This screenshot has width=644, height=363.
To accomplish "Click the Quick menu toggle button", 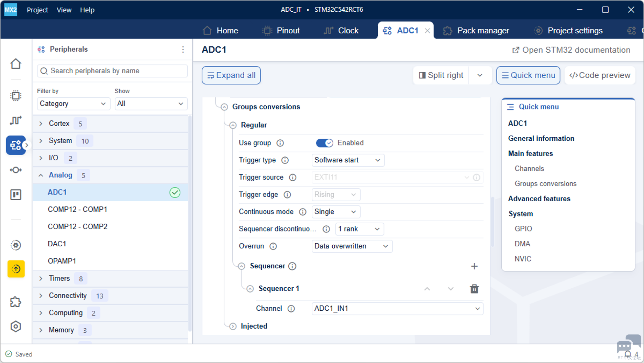I will (528, 75).
